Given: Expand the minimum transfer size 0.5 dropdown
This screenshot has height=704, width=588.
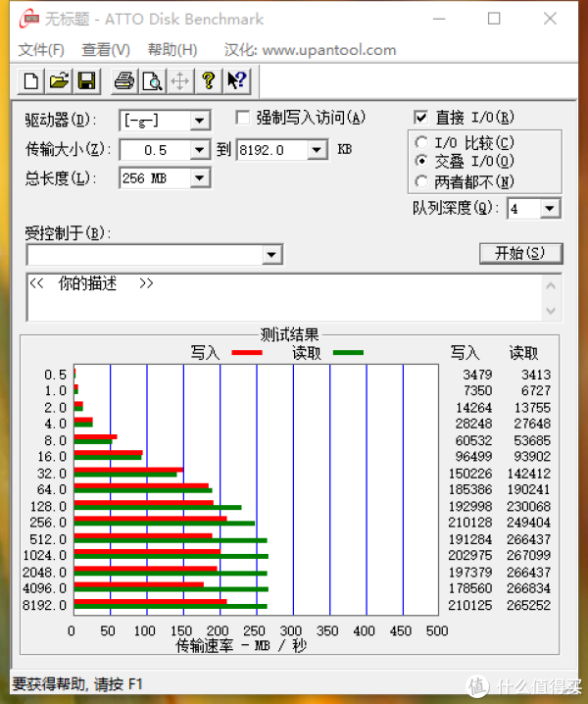Looking at the screenshot, I should [x=200, y=150].
